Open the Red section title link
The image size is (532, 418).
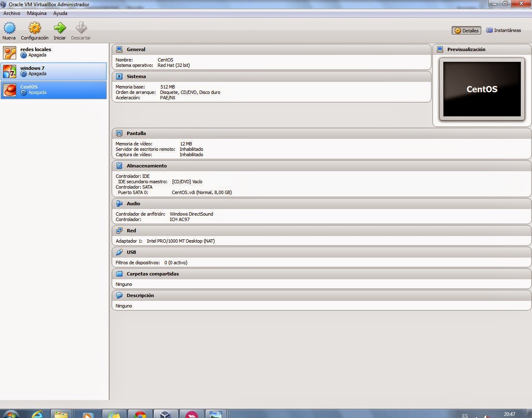pos(131,231)
